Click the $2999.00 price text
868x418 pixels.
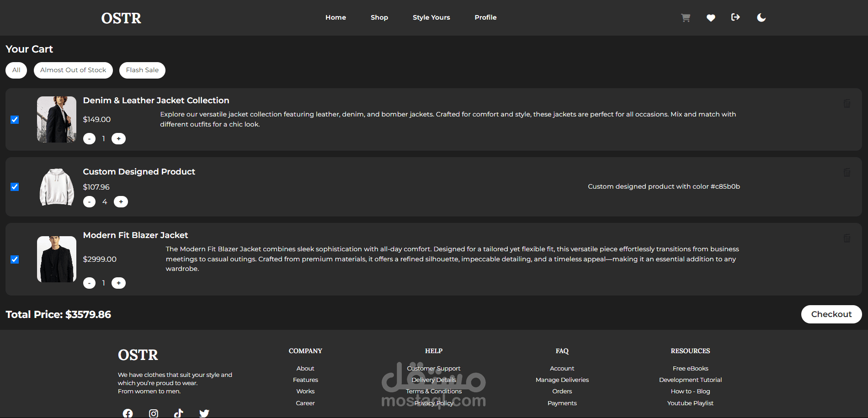point(100,259)
